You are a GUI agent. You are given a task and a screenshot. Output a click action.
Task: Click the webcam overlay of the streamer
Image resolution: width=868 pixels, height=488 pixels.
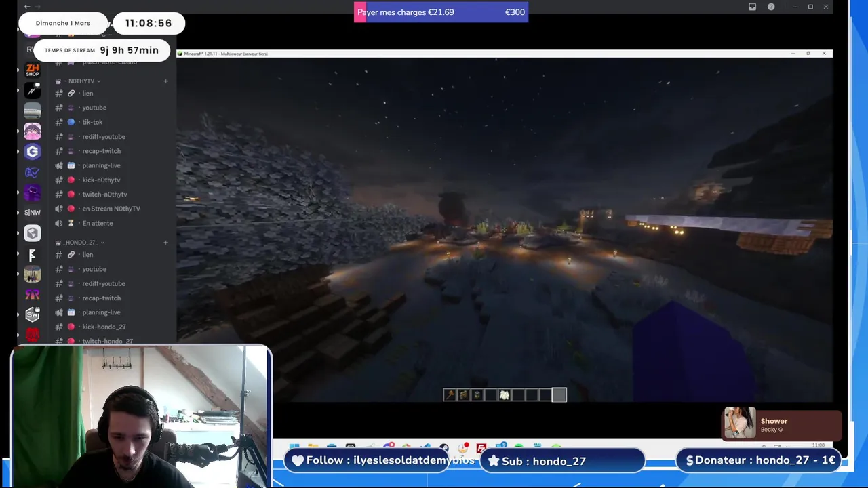tap(141, 417)
